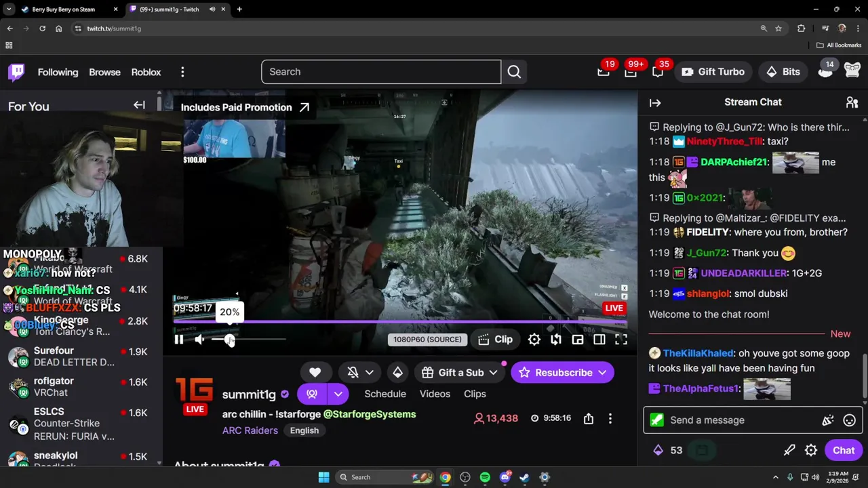The width and height of the screenshot is (868, 488).
Task: Open stream more options vertical dots
Action: [610, 419]
